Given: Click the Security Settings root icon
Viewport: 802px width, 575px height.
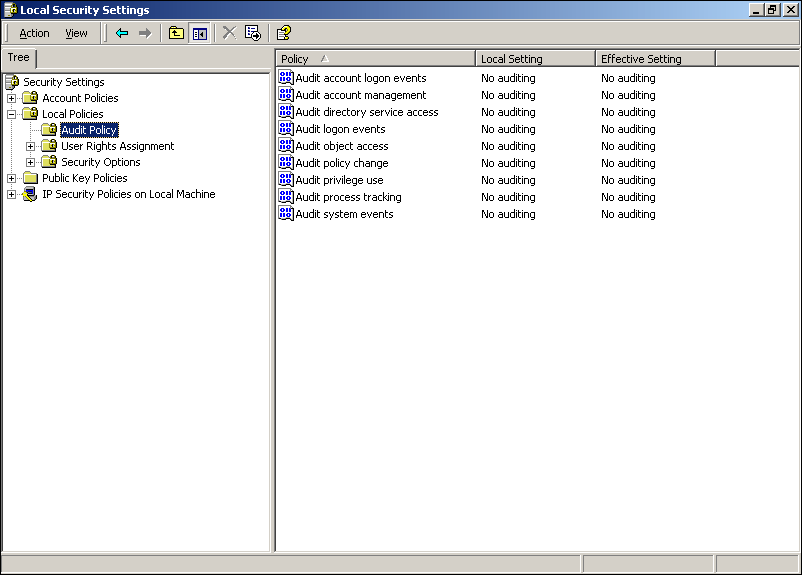Looking at the screenshot, I should 12,82.
